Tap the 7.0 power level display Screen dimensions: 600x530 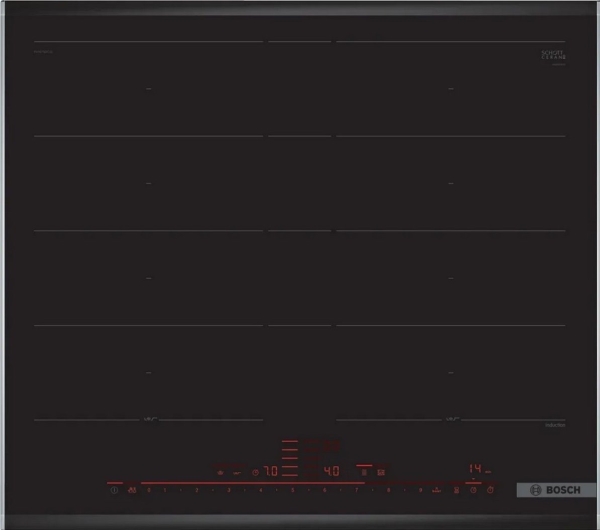coord(271,471)
